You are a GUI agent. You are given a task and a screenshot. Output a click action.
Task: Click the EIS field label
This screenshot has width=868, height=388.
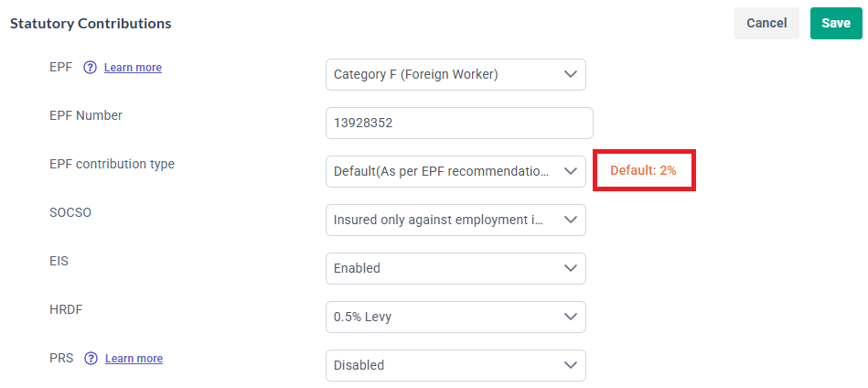59,261
